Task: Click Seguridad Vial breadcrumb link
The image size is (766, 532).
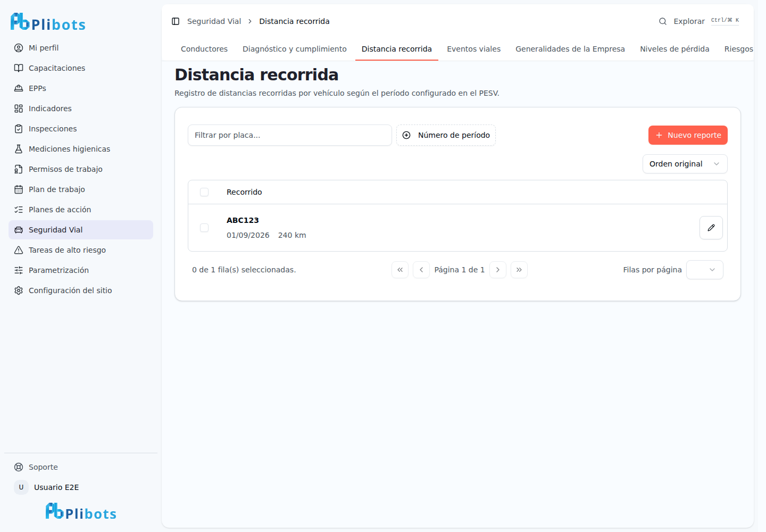Action: tap(214, 21)
